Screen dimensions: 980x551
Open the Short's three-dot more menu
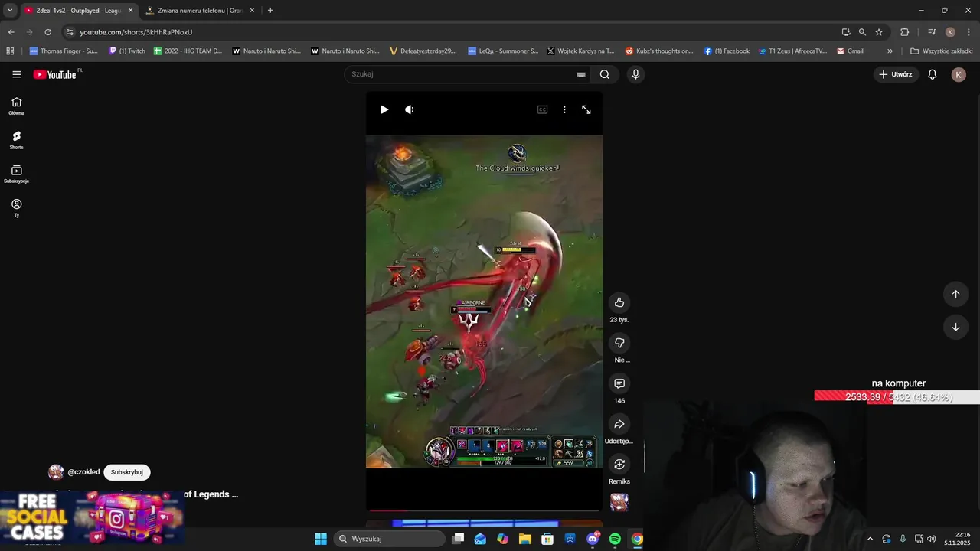pos(564,109)
